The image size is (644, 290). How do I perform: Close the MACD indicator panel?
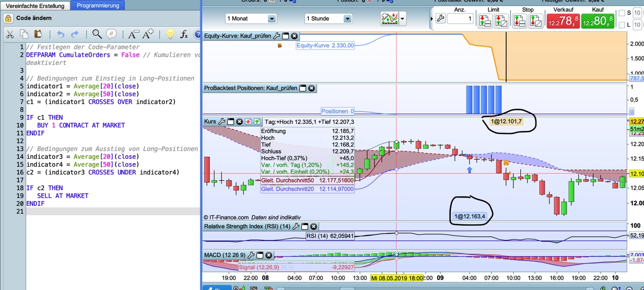tap(268, 255)
